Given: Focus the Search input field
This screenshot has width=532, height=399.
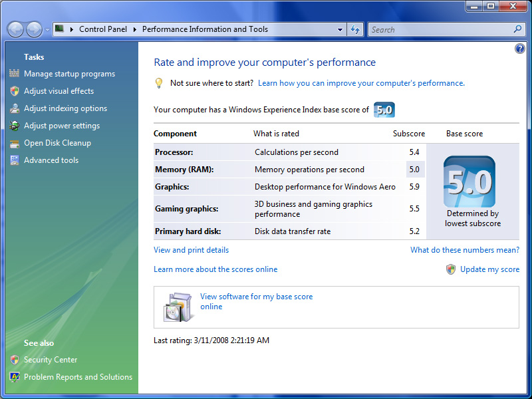Looking at the screenshot, I should [x=441, y=29].
